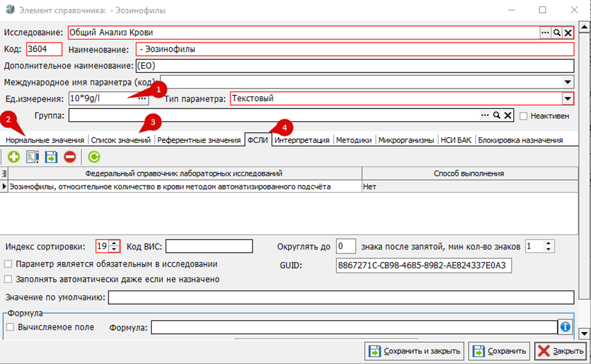Click the blue formula info icon
Image resolution: width=591 pixels, height=364 pixels.
pos(565,327)
